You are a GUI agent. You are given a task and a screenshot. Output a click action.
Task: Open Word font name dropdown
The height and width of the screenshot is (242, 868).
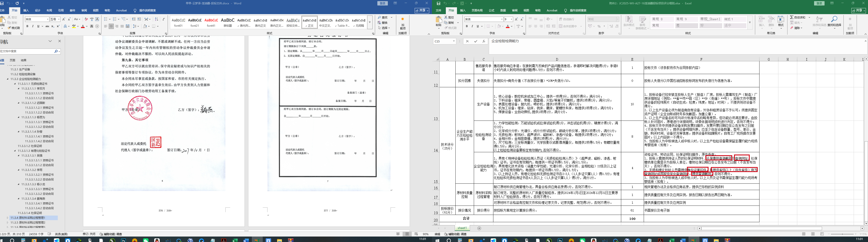point(47,19)
